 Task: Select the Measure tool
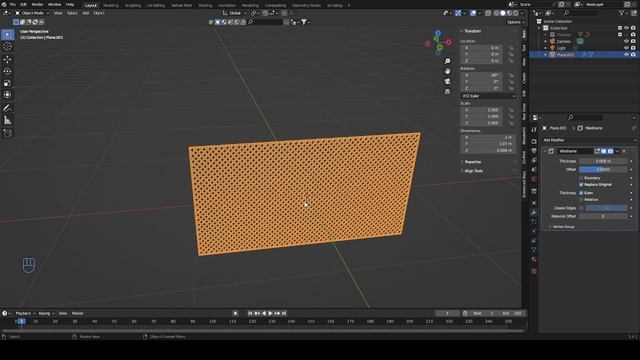coord(7,120)
